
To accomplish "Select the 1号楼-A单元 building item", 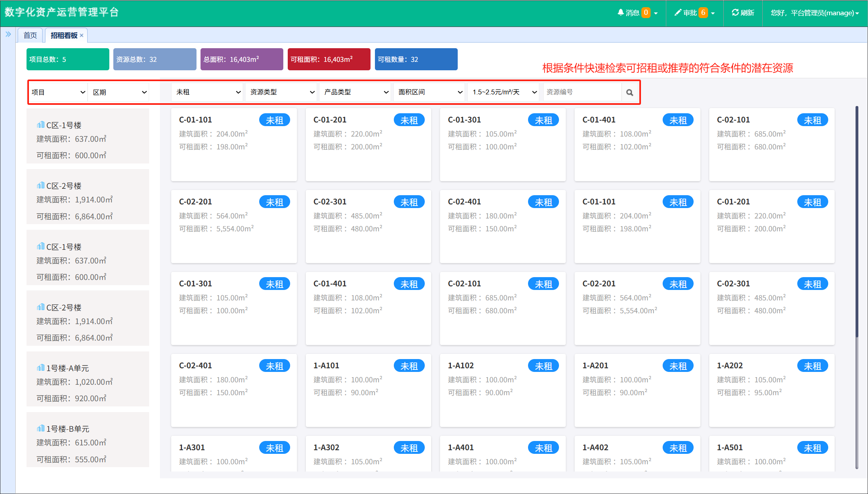I will pyautogui.click(x=88, y=379).
